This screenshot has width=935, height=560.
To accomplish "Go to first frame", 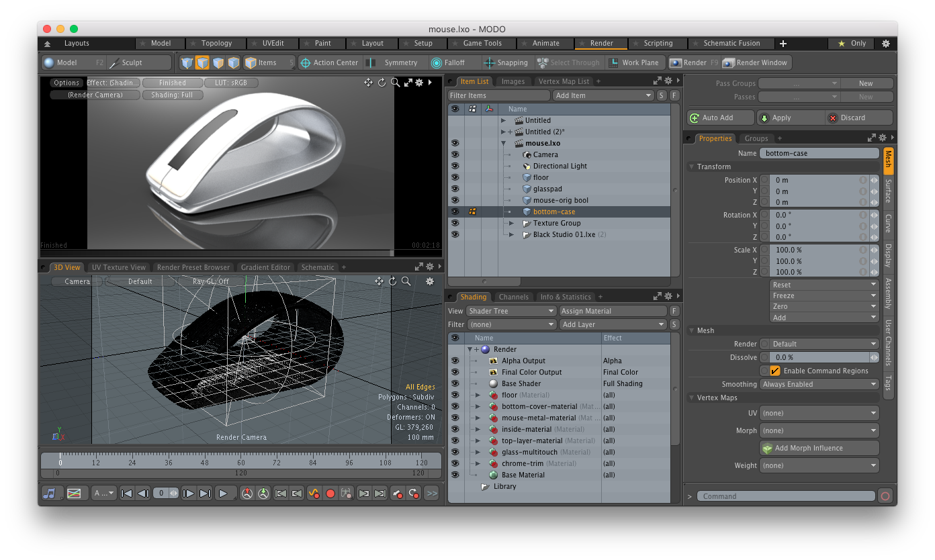I will [127, 493].
